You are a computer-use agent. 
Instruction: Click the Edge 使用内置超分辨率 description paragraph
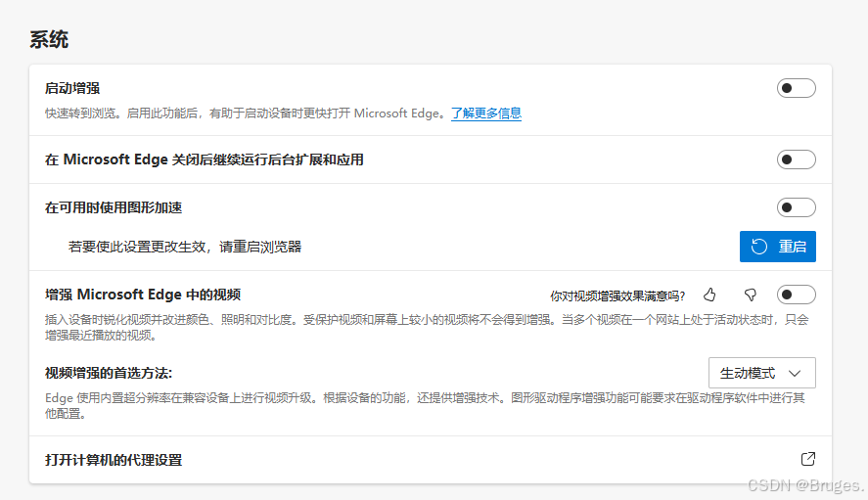point(425,405)
